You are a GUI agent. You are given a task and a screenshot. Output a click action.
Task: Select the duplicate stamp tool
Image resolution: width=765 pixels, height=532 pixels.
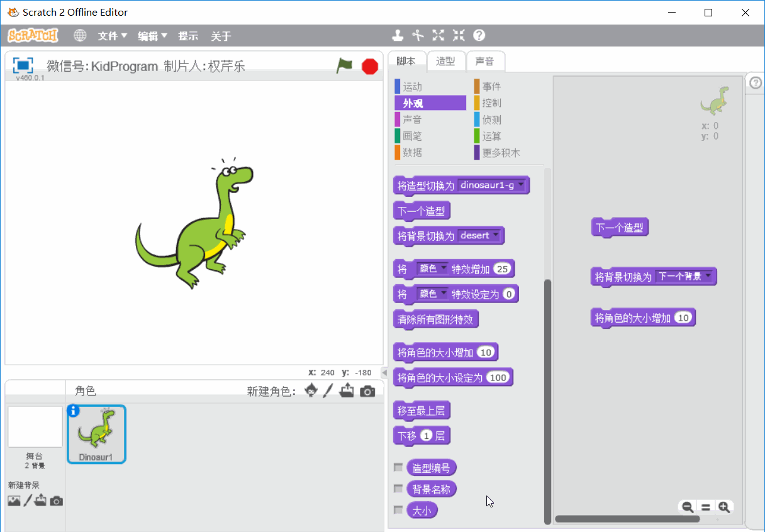click(398, 35)
